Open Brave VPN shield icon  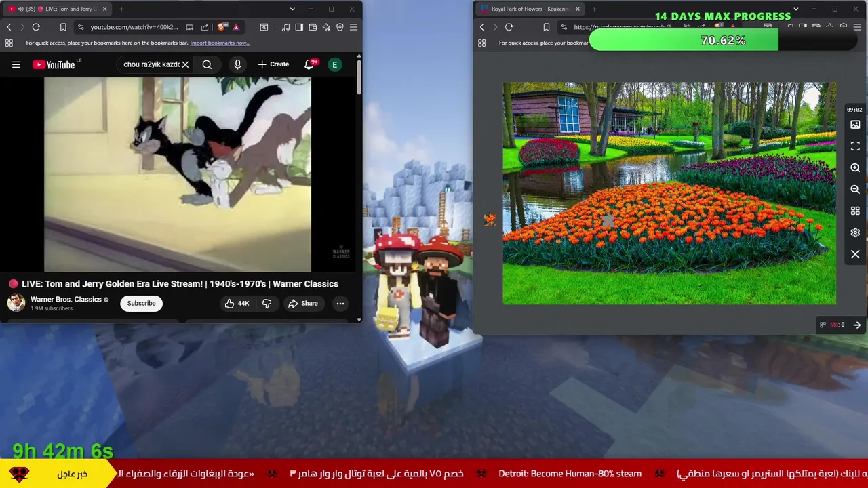coord(340,27)
